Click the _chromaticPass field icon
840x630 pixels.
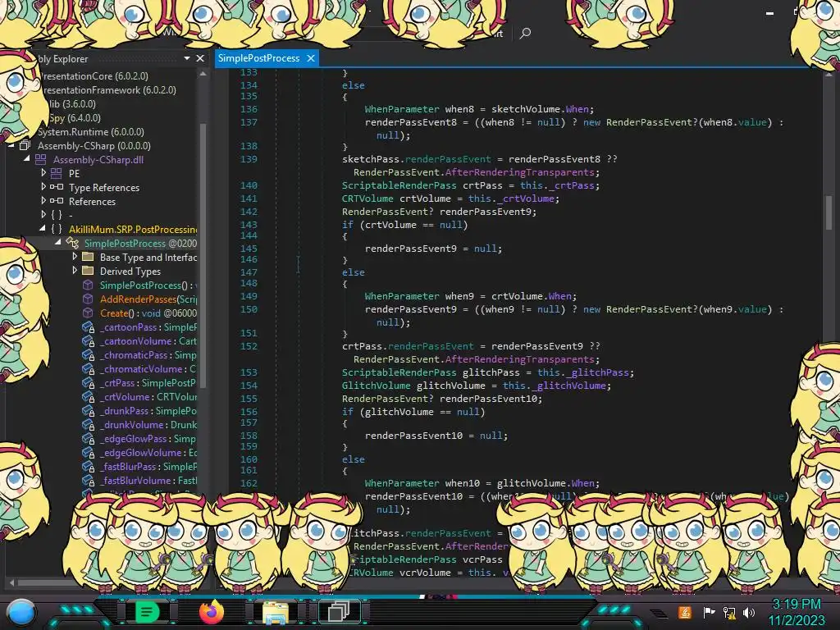(x=89, y=355)
